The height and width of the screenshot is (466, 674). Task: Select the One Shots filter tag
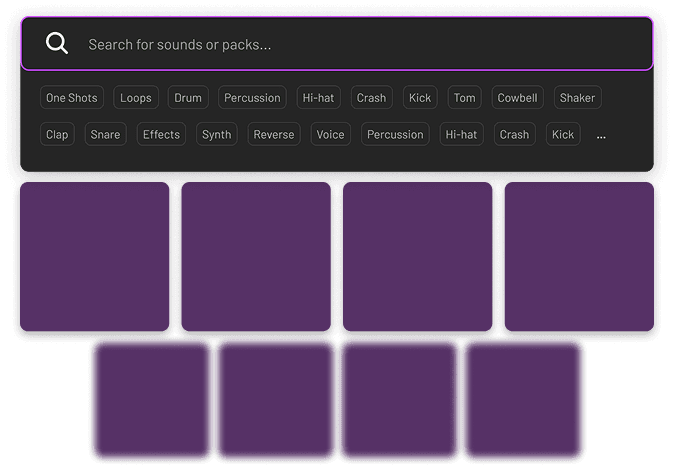(x=72, y=98)
